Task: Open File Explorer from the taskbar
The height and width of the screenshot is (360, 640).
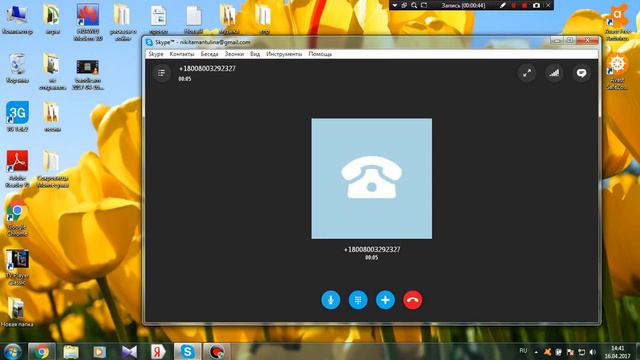Action: [71, 351]
